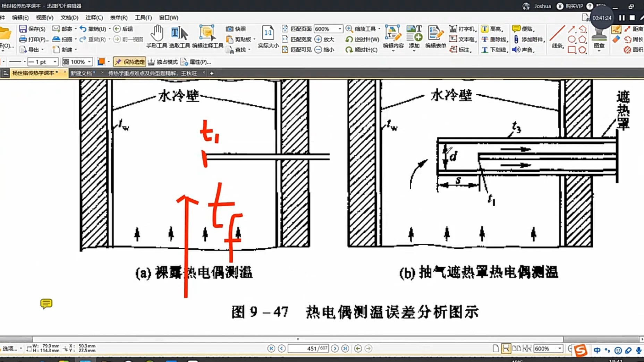Select the Underline tool (下划线)

(494, 50)
